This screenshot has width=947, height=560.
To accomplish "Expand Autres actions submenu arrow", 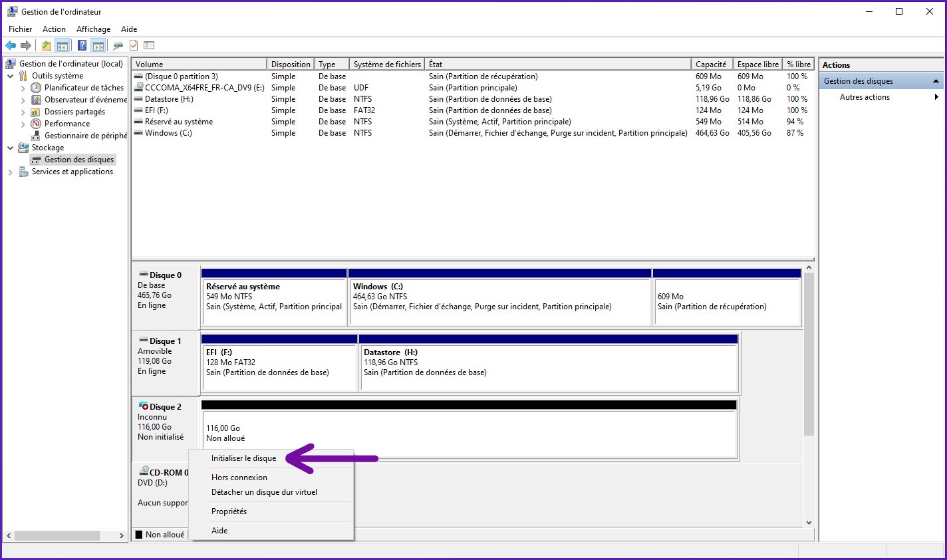I will [936, 97].
